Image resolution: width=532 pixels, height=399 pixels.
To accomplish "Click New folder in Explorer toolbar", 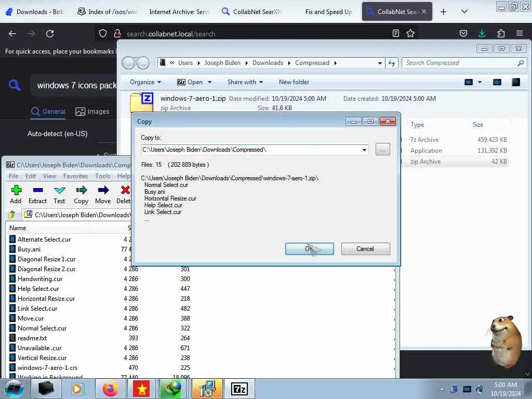I will (x=294, y=82).
